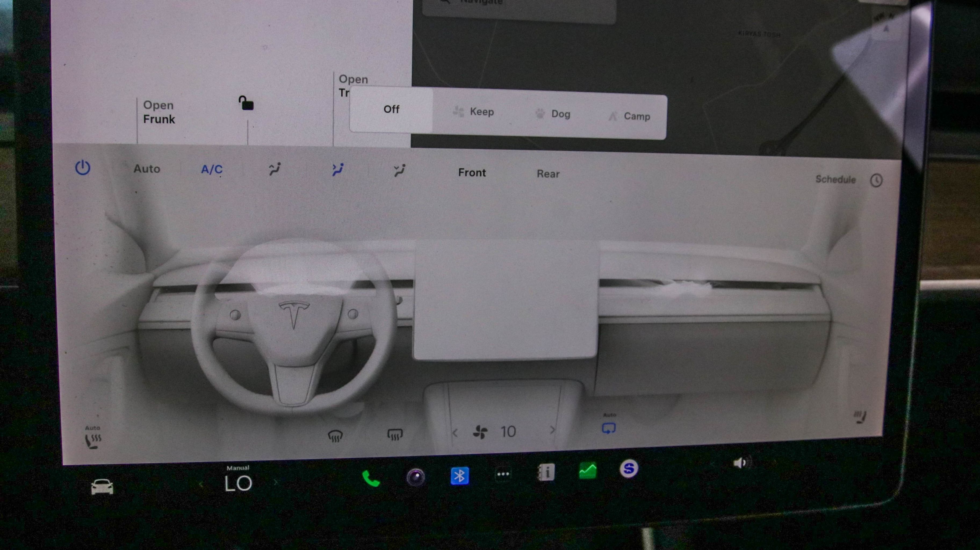Tap the LO temperature setting
Viewport: 980px width, 550px height.
[x=238, y=484]
